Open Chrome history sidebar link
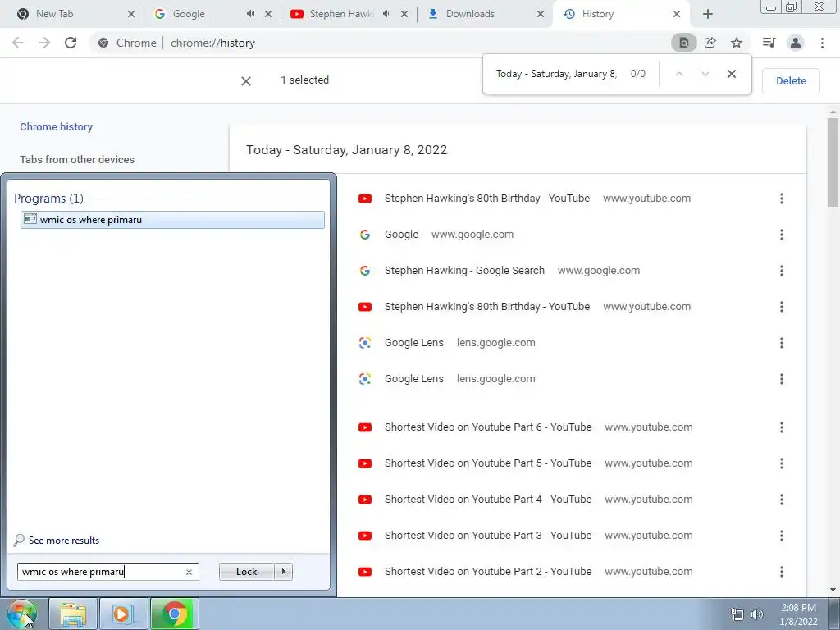840x630 pixels. click(x=57, y=127)
